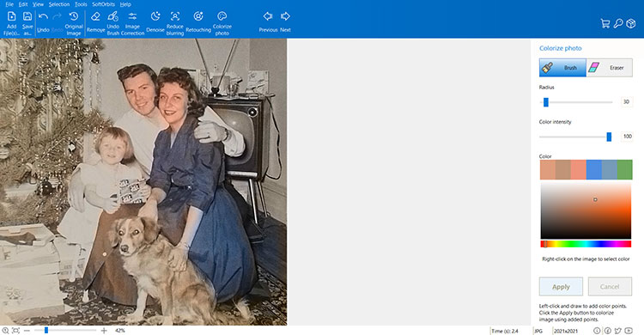This screenshot has height=335, width=644.
Task: Pick the green color swatch
Action: click(625, 170)
